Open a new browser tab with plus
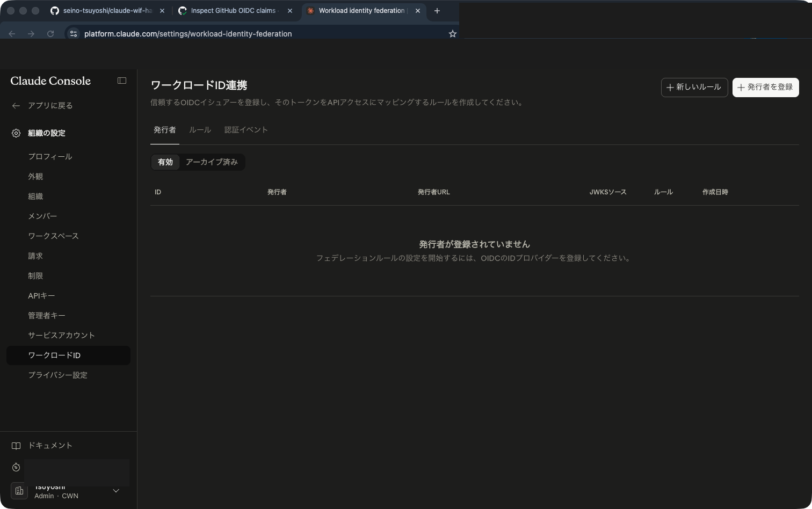The image size is (812, 509). (x=437, y=11)
